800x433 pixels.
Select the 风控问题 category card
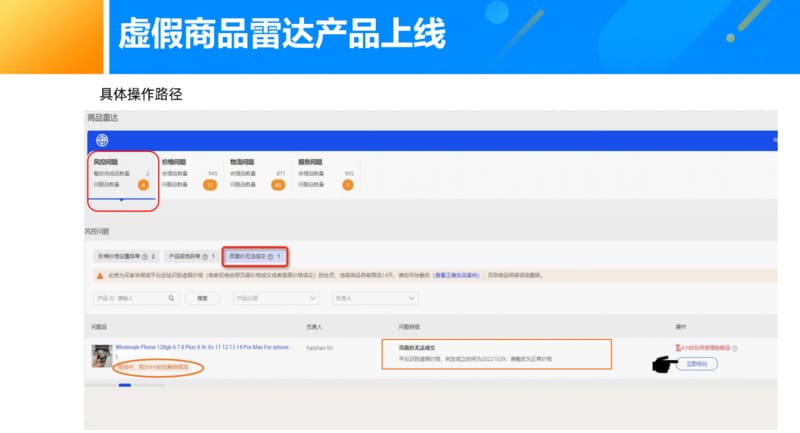click(122, 173)
